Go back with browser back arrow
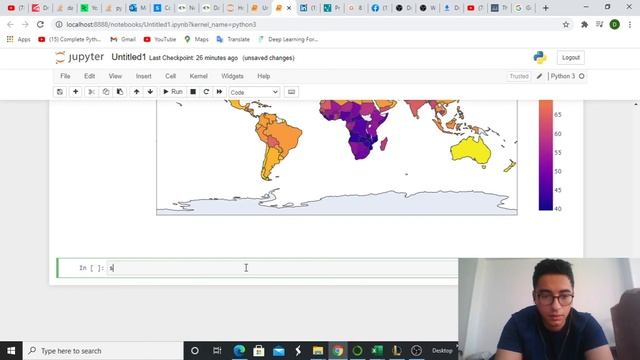 pos(11,24)
